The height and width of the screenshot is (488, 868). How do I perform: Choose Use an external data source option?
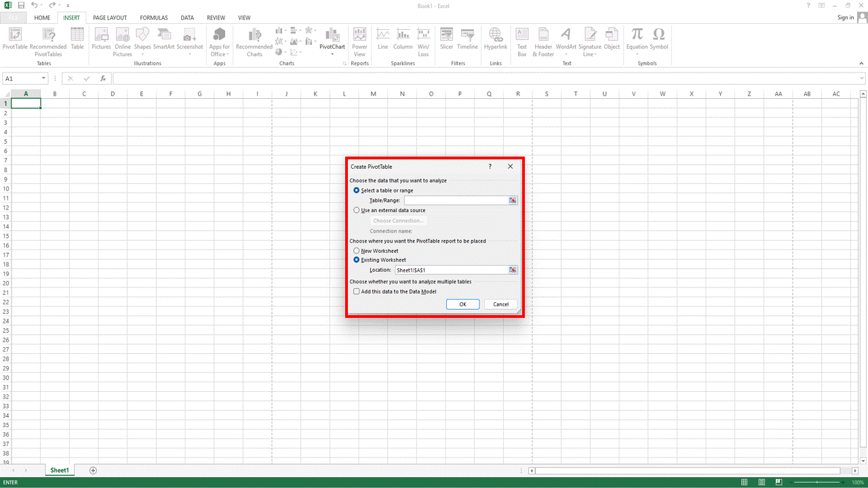click(357, 210)
